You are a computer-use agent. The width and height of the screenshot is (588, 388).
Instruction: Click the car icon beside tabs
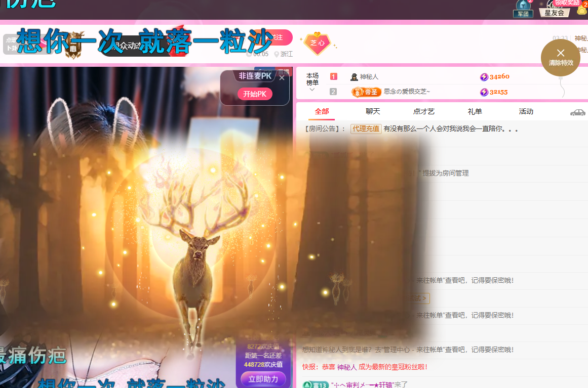point(577,112)
